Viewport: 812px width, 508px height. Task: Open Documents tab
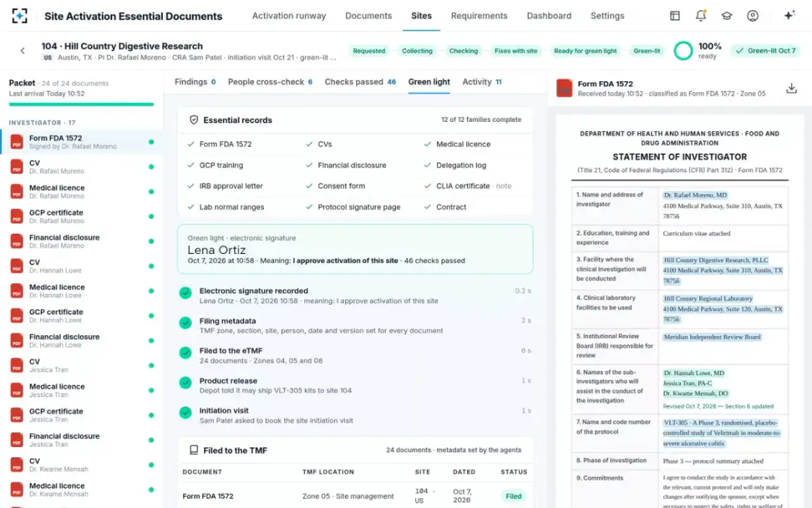point(368,16)
